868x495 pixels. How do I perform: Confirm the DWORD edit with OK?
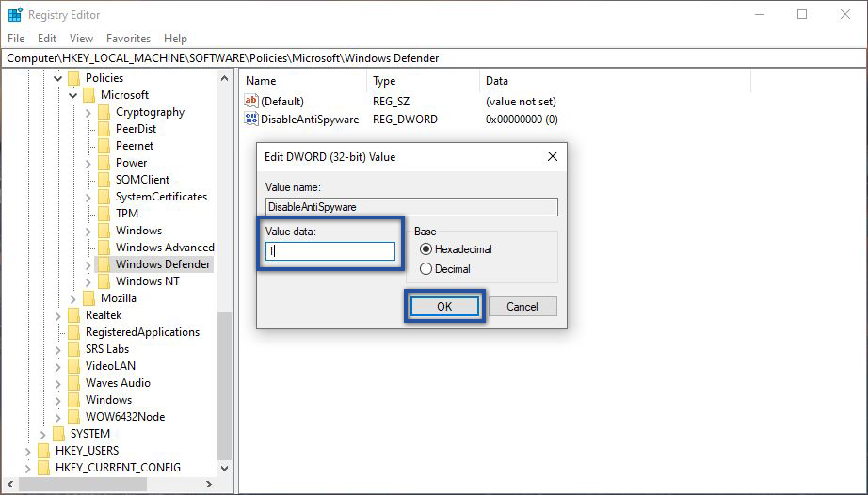coord(444,307)
